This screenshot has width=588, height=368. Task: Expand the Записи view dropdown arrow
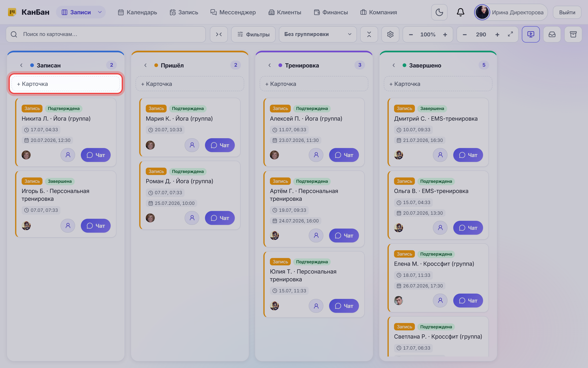100,12
